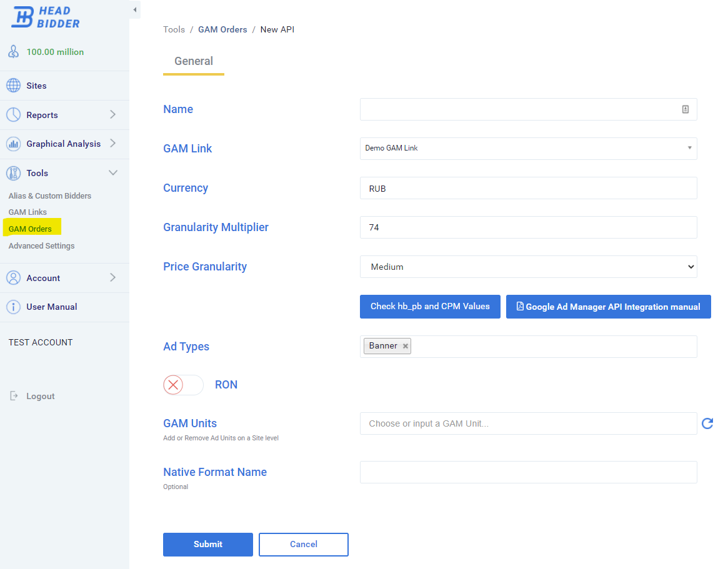Click GAM Orders breadcrumb link
Viewport: 728px width, 569px height.
coord(222,29)
